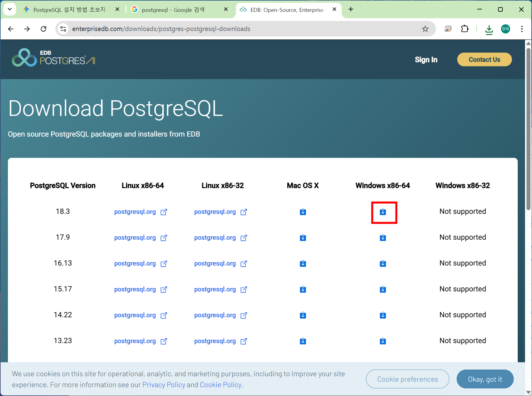Click the EDB Postgres AI logo
The height and width of the screenshot is (396, 532).
pyautogui.click(x=54, y=57)
